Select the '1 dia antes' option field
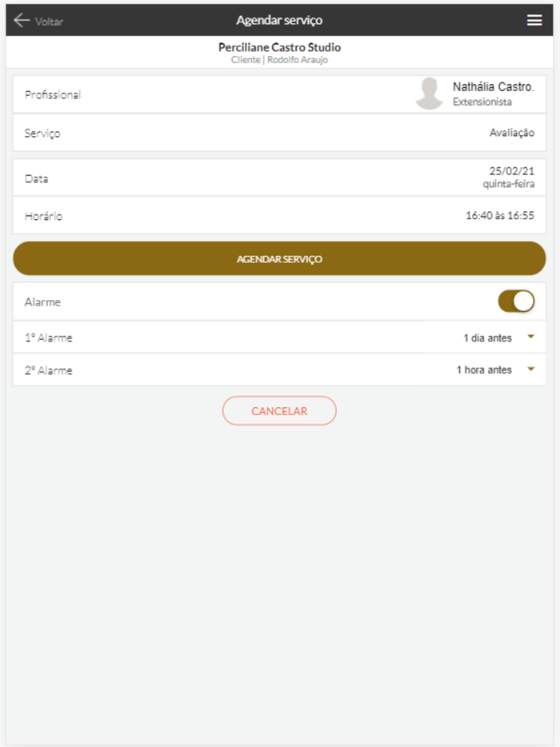This screenshot has width=560, height=747. point(487,338)
